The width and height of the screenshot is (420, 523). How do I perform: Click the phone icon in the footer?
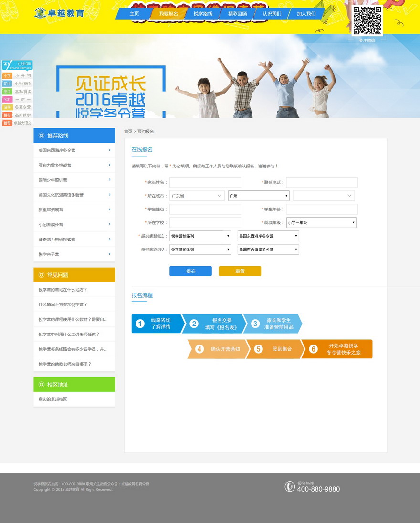(x=290, y=487)
